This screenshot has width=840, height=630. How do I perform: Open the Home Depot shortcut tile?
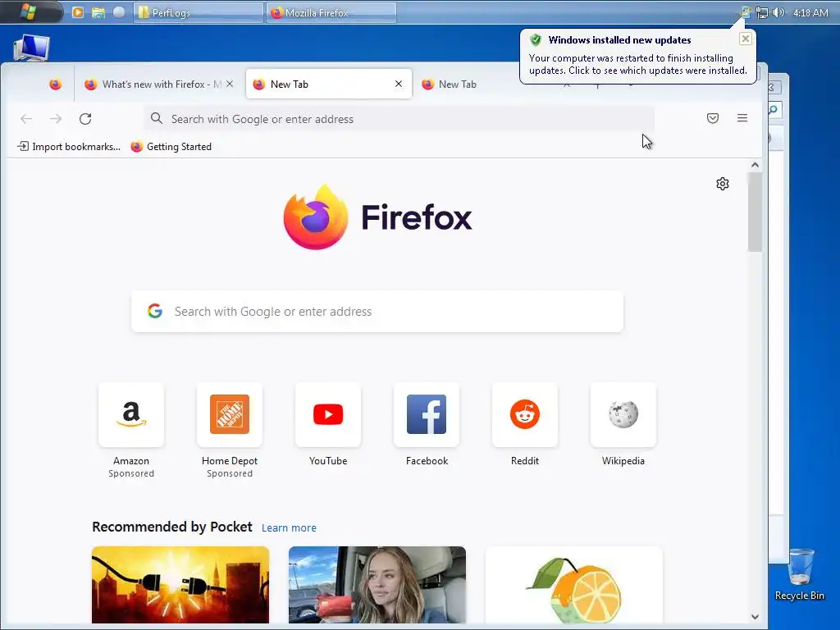(230, 414)
